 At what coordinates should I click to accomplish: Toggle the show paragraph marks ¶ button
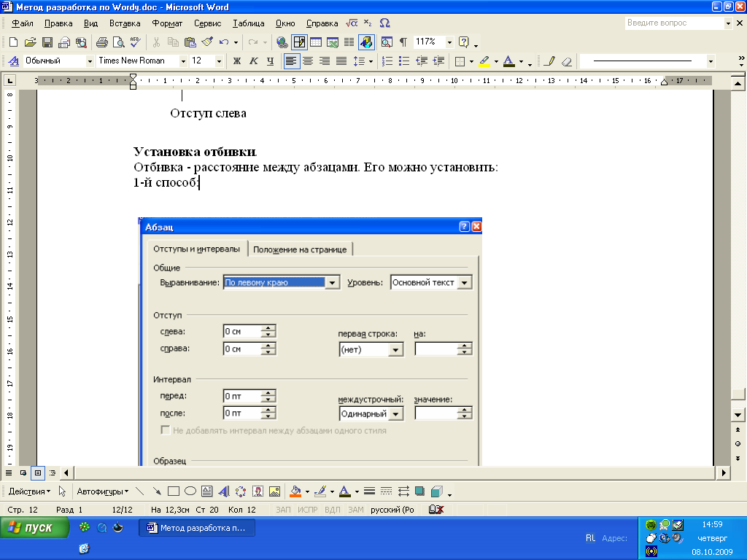point(403,42)
